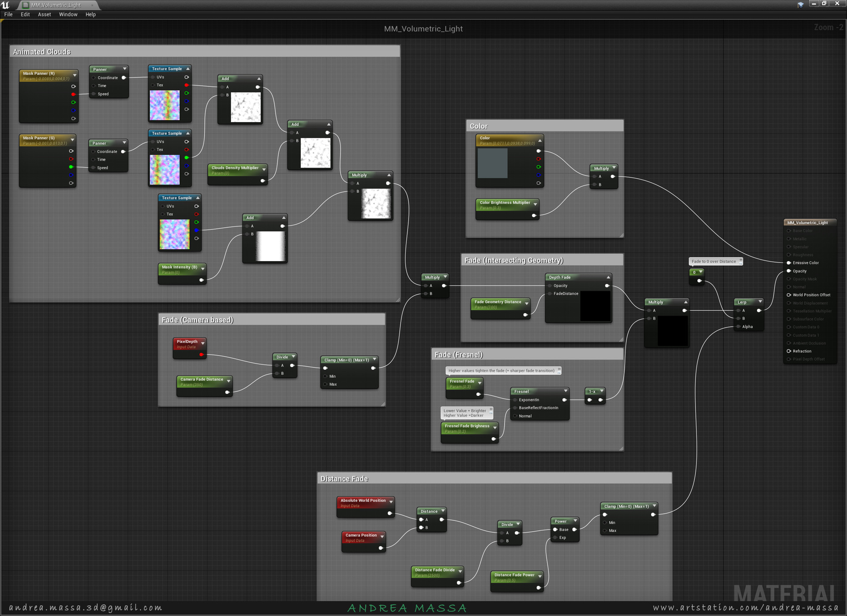Click output pin of Camera Fade Distance node
Image resolution: width=847 pixels, height=616 pixels.
pos(227,392)
